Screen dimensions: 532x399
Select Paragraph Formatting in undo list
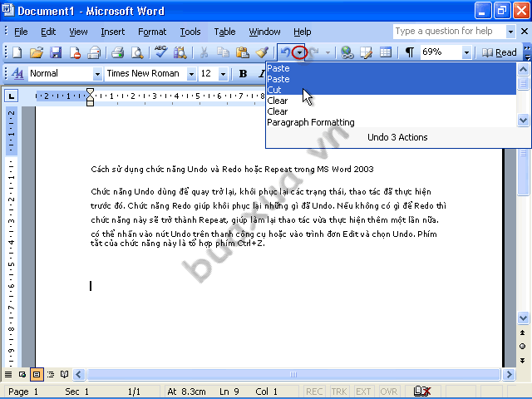[392, 122]
